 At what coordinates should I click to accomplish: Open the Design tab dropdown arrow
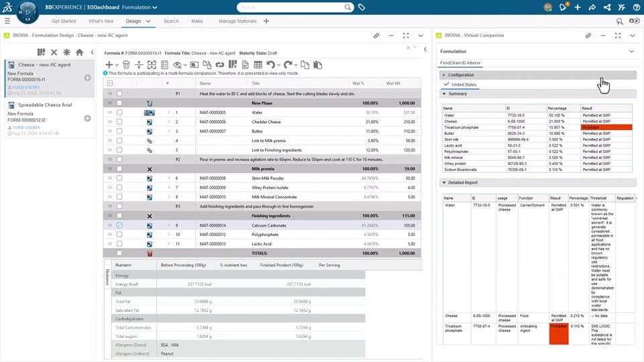[x=148, y=21]
